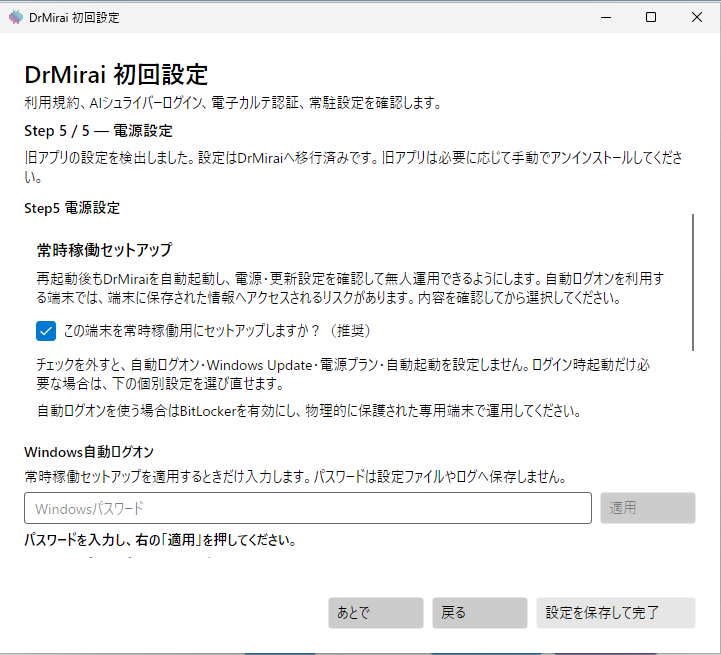Click the パスワードを入力し、右の「適用」 instruction text
This screenshot has height=655, width=721.
(x=160, y=540)
